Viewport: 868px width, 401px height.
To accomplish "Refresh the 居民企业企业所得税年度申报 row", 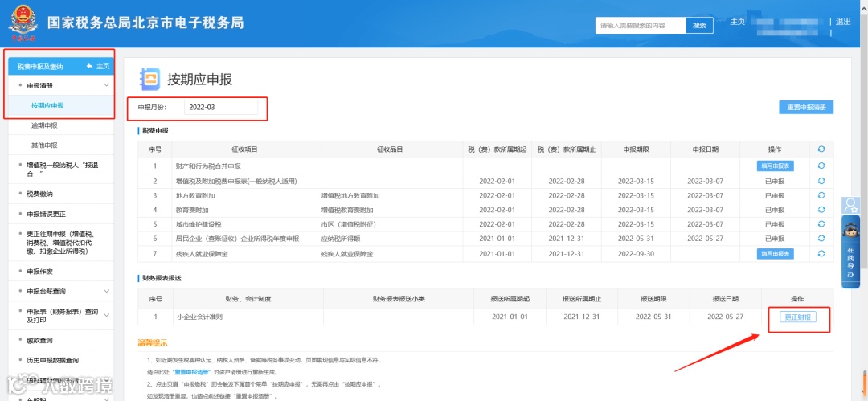I will tap(821, 239).
